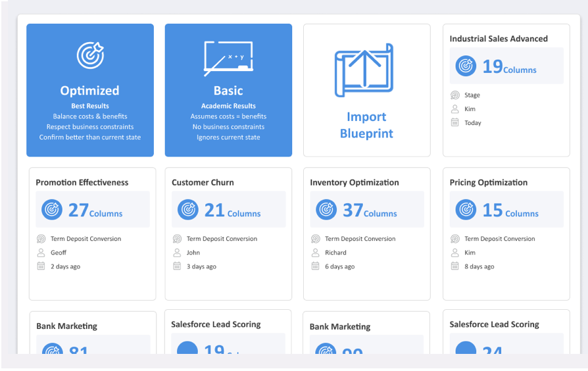Click the target icon beside 15 Columns
588x371 pixels.
(x=466, y=210)
